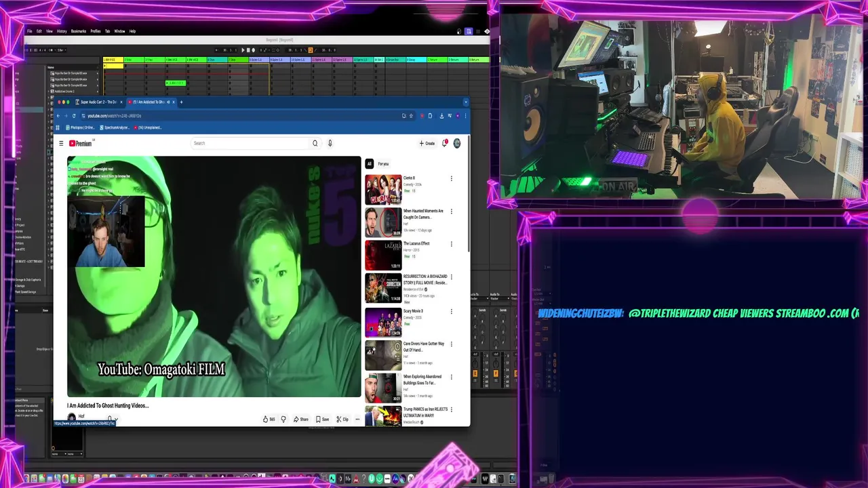Open the browser apps grid in bookmarks bar

(58, 127)
